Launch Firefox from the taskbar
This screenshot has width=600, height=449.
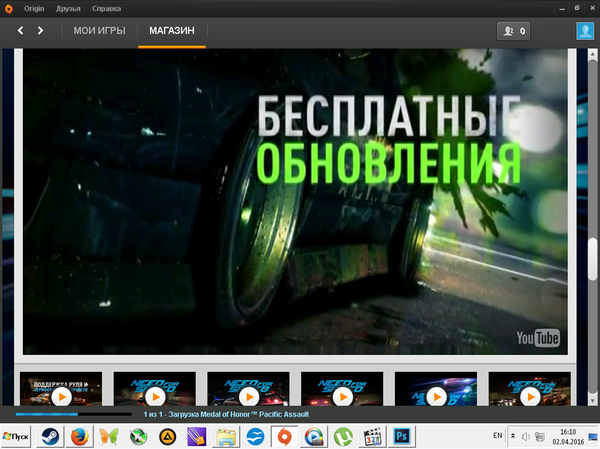[x=80, y=436]
